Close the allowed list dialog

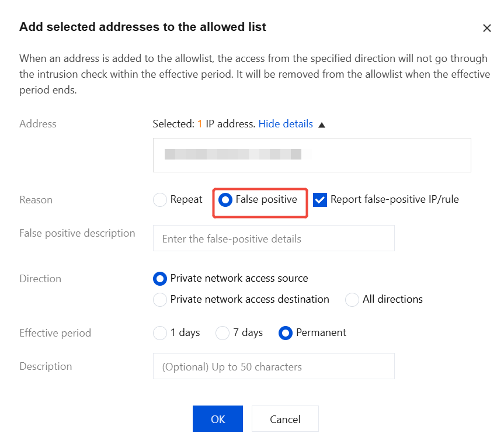(486, 28)
